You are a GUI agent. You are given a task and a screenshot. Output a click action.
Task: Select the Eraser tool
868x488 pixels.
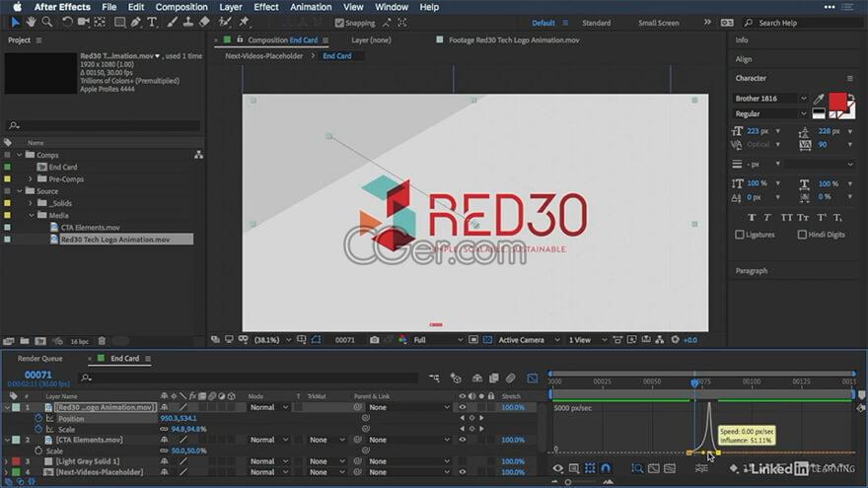(204, 22)
